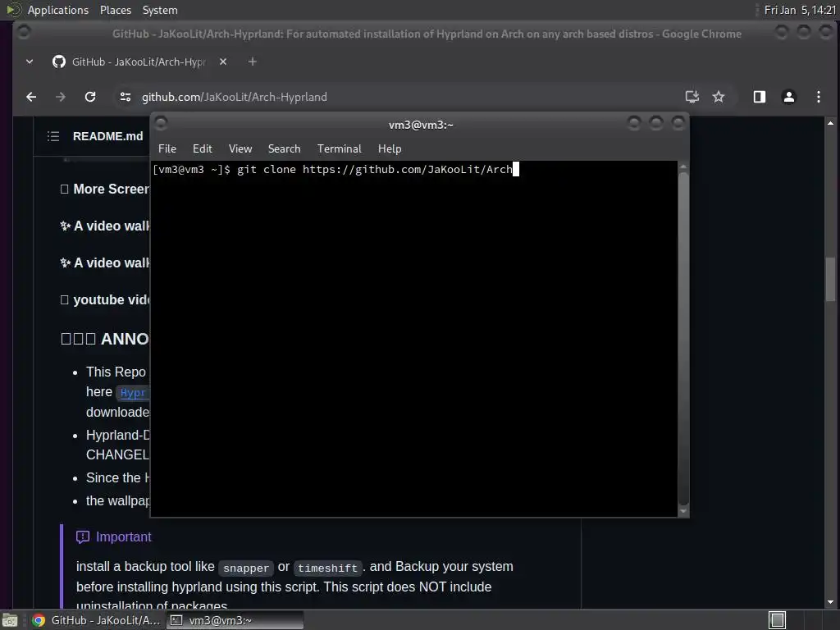Open the System menu in top panel
The image size is (840, 630).
pos(160,10)
